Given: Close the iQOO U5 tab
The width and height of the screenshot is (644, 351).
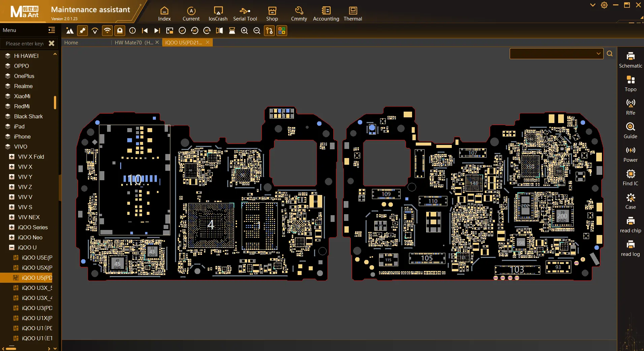Looking at the screenshot, I should 208,42.
